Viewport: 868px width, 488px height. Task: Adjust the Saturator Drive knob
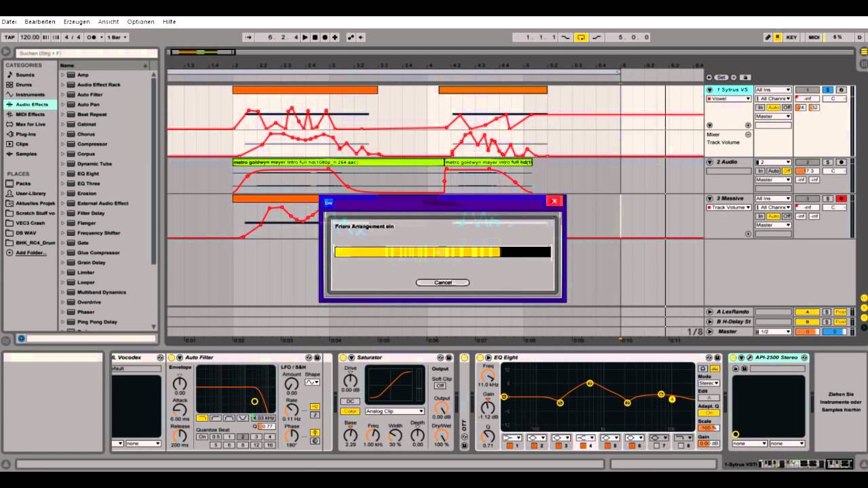click(x=350, y=380)
